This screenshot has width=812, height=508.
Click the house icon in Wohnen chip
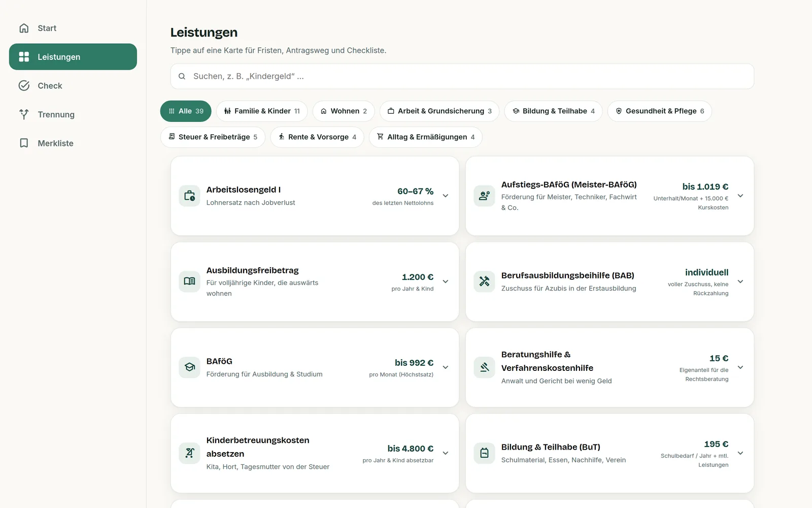324,111
